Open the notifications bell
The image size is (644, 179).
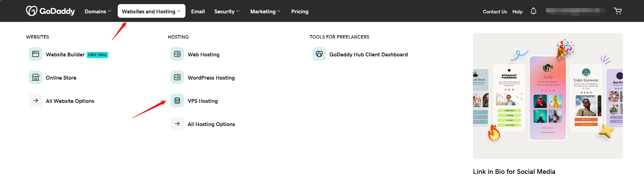pos(533,11)
